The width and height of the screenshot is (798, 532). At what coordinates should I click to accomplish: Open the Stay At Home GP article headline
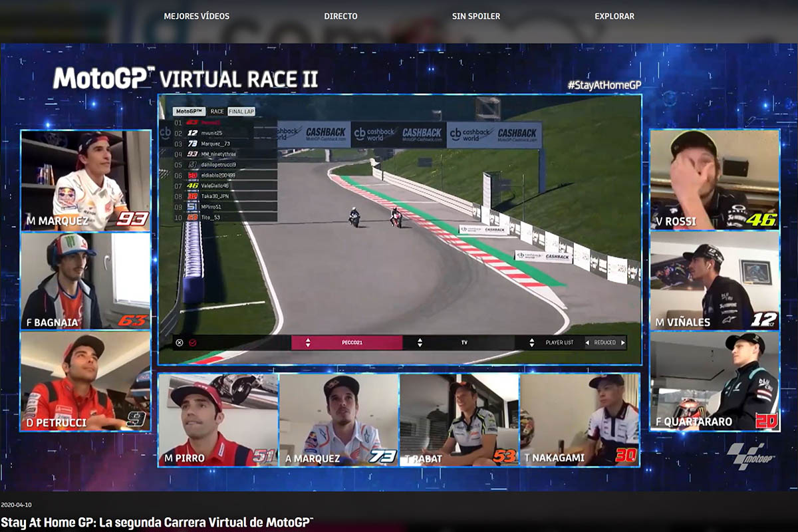(157, 522)
